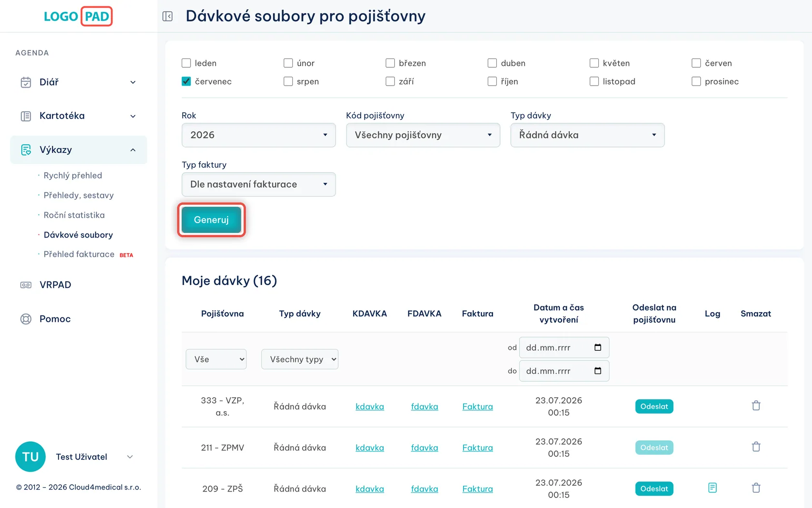
Task: Open Přehled fakturace BETA submenu item
Action: point(88,254)
